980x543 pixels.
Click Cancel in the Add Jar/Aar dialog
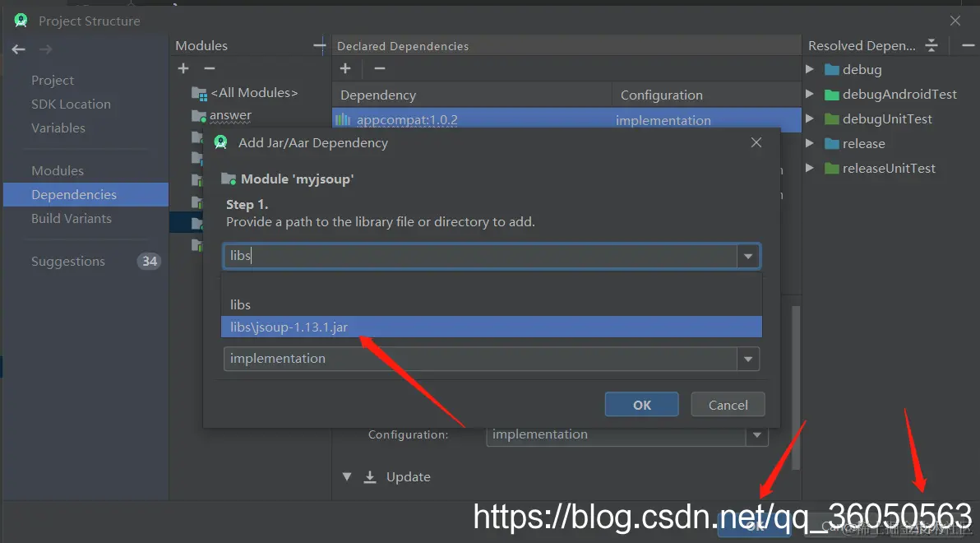click(x=728, y=405)
